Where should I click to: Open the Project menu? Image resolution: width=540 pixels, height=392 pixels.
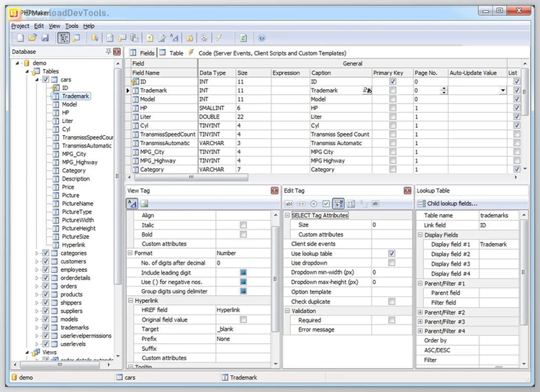[20, 26]
